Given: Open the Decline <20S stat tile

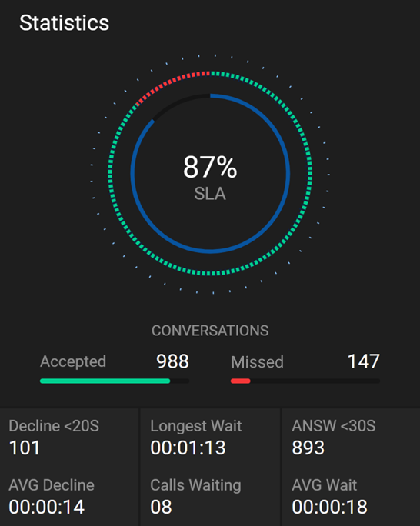Looking at the screenshot, I should pyautogui.click(x=69, y=438).
